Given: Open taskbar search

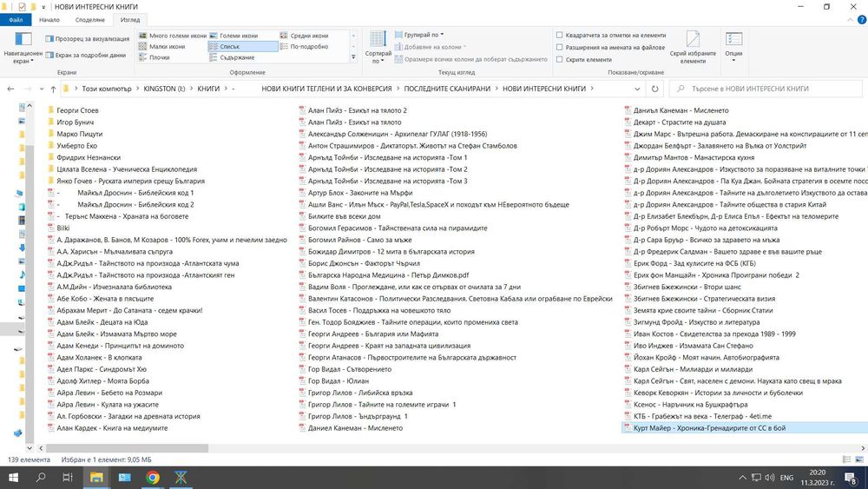Looking at the screenshot, I should click(41, 478).
